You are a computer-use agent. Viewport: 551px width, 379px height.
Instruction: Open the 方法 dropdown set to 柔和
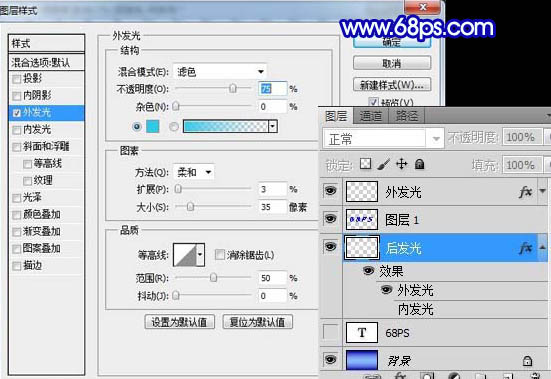[194, 172]
